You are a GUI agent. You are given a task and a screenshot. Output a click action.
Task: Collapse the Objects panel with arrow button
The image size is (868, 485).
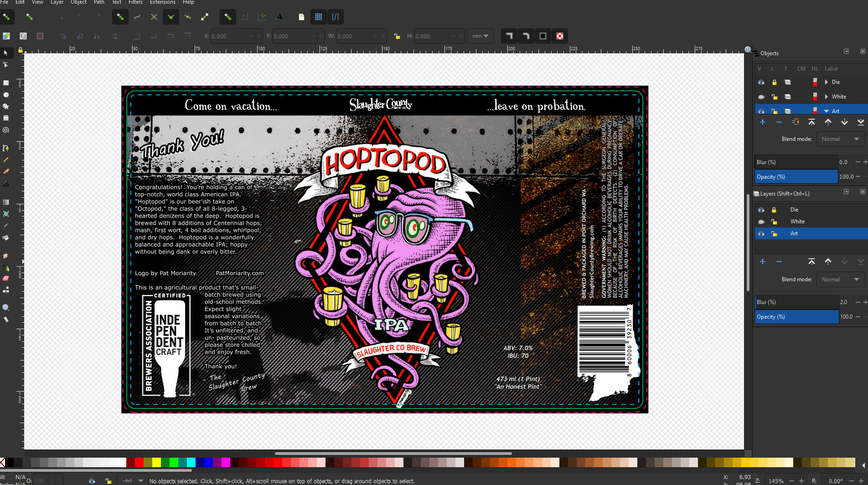(x=846, y=52)
